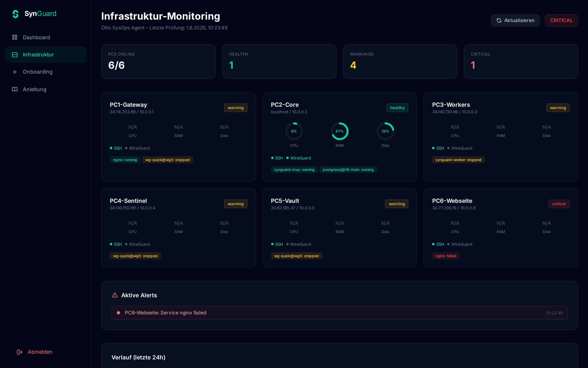Click the PCS ONLINE 6/6 card
This screenshot has width=588, height=368.
coord(158,62)
